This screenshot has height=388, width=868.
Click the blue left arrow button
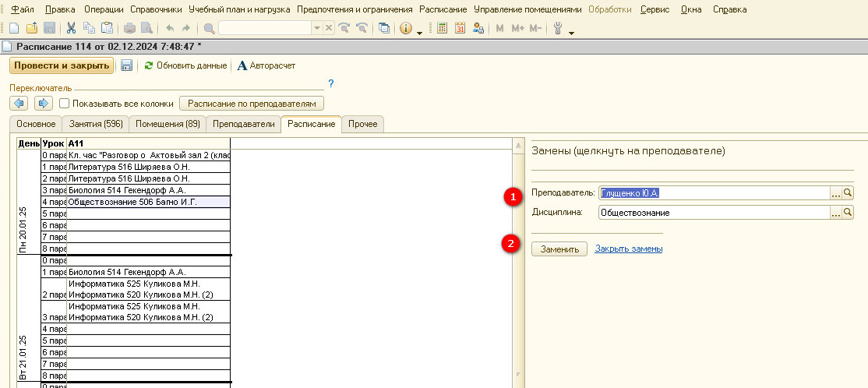coord(19,104)
